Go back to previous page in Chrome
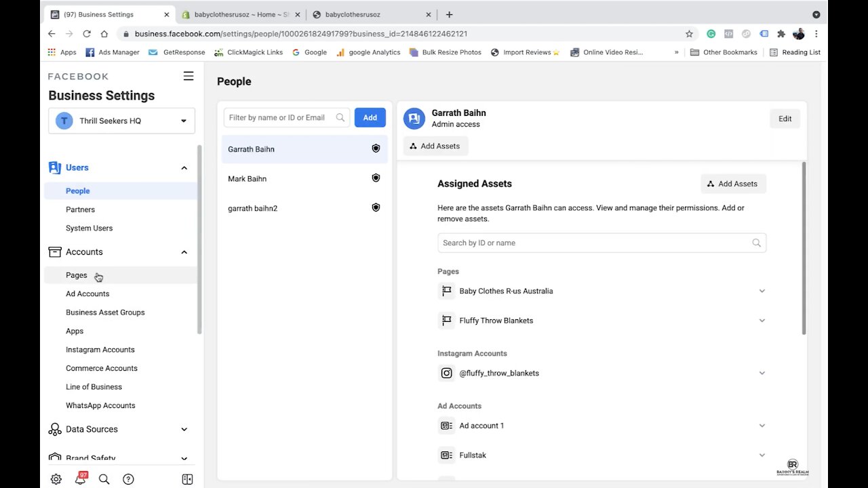The image size is (868, 488). coord(52,33)
